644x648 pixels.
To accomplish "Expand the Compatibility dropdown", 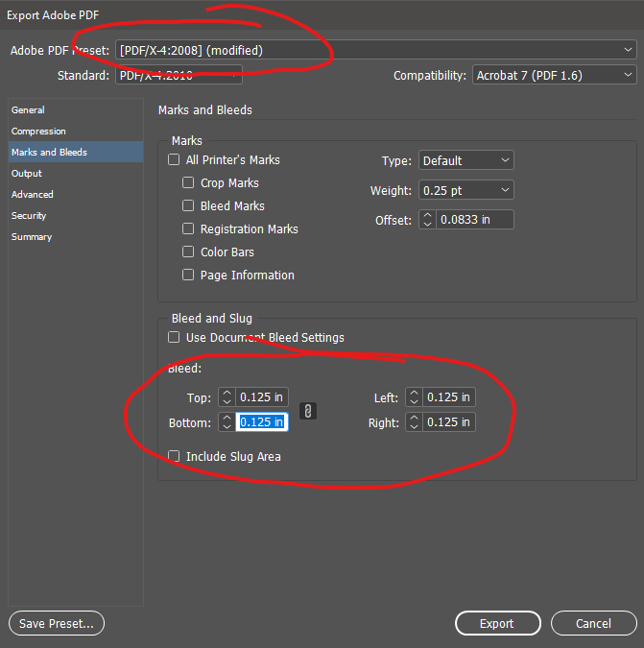I will click(x=554, y=76).
